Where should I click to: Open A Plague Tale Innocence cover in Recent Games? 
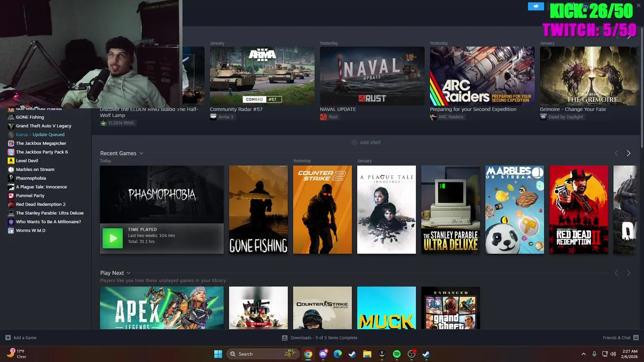click(x=386, y=210)
